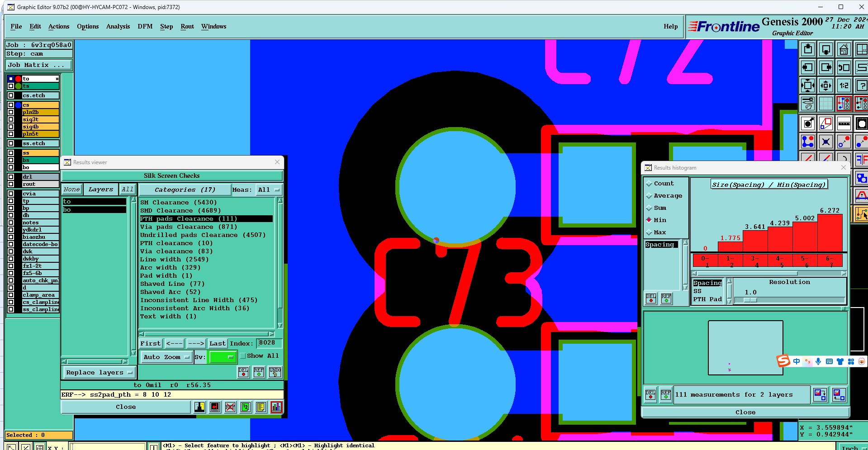Open the Rout menu

click(x=187, y=27)
